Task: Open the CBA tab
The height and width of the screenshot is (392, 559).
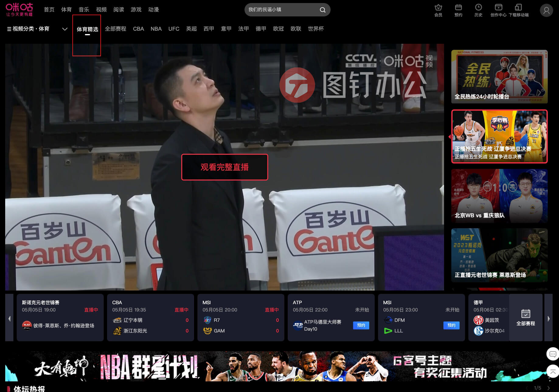Action: click(x=138, y=29)
